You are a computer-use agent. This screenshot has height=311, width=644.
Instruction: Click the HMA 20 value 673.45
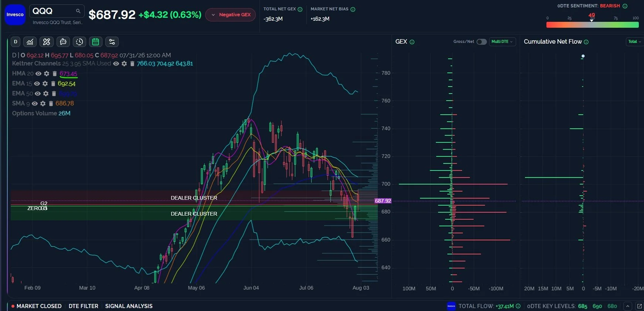point(68,74)
